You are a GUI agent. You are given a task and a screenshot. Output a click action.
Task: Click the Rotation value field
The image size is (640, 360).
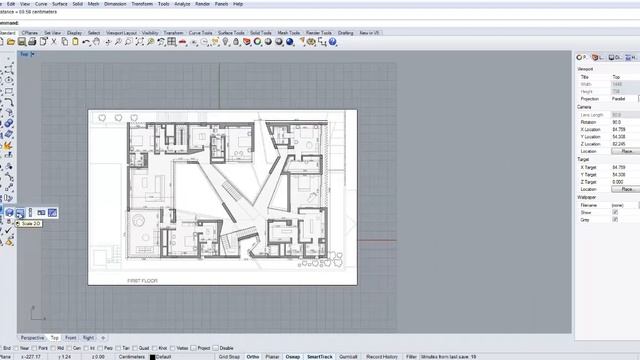pyautogui.click(x=625, y=122)
